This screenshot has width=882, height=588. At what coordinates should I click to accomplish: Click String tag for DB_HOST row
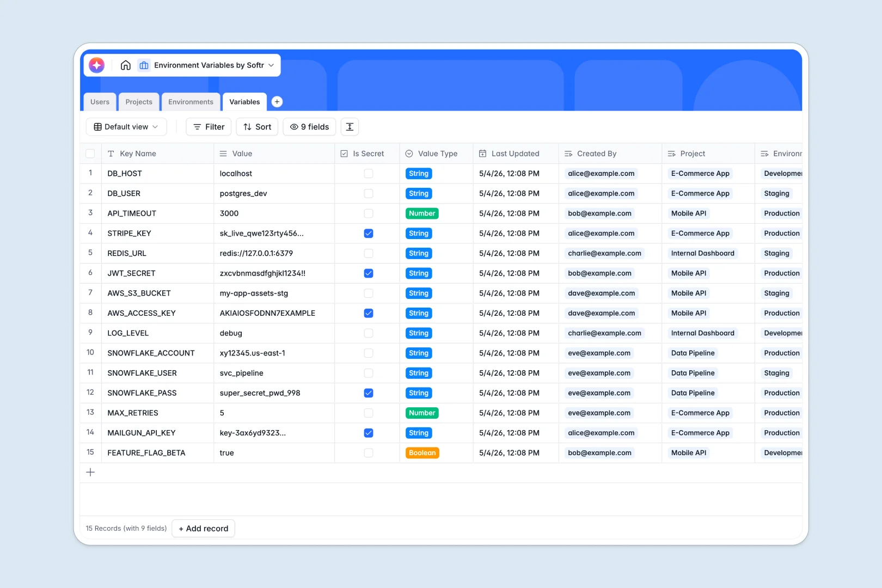[419, 174]
